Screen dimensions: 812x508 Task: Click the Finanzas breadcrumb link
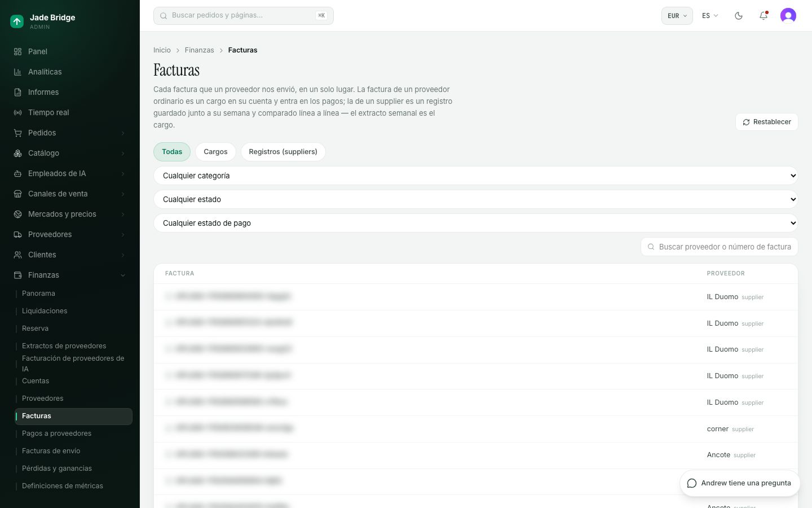[x=199, y=50]
